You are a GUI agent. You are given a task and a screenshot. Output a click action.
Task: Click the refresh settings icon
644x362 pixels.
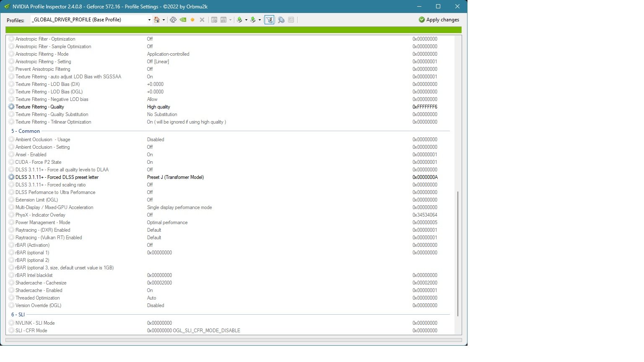coord(173,20)
